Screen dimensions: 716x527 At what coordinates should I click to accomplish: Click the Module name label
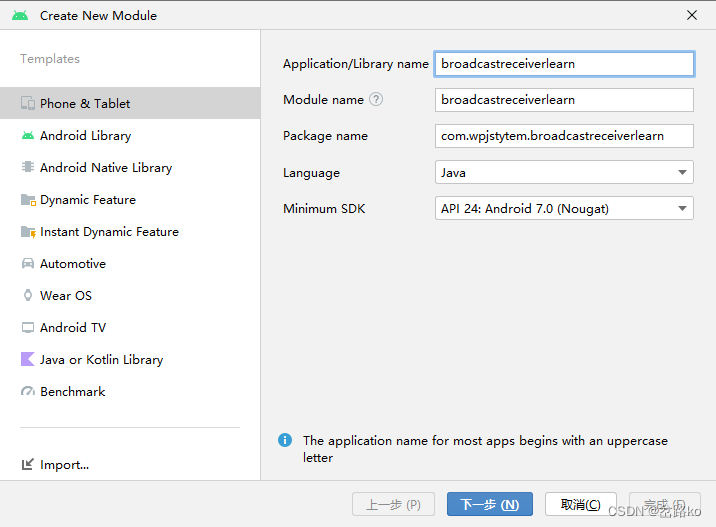(x=323, y=100)
